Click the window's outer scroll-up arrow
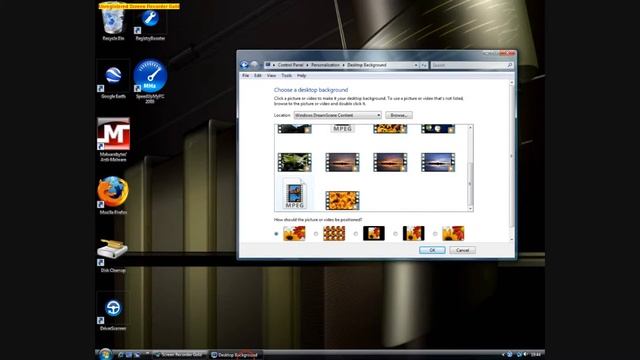Viewport: 640px width, 360px height. (x=512, y=83)
